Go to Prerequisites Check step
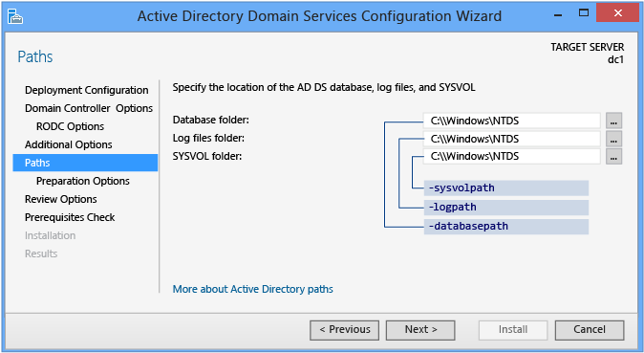Viewport: 644px width, 353px height. (x=70, y=217)
